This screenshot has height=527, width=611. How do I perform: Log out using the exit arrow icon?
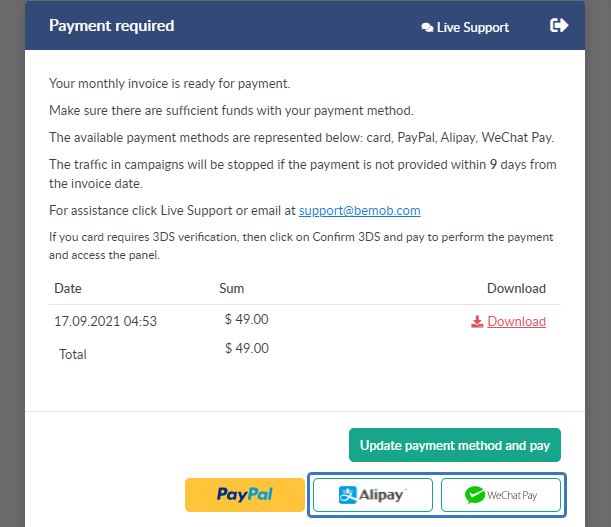click(559, 25)
